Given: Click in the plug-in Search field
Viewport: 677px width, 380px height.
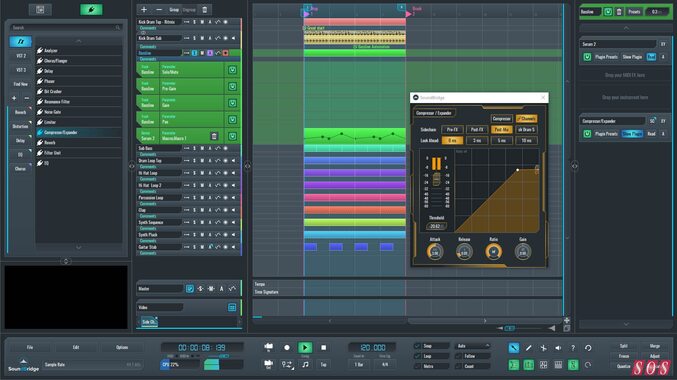Looking at the screenshot, I should [66, 28].
